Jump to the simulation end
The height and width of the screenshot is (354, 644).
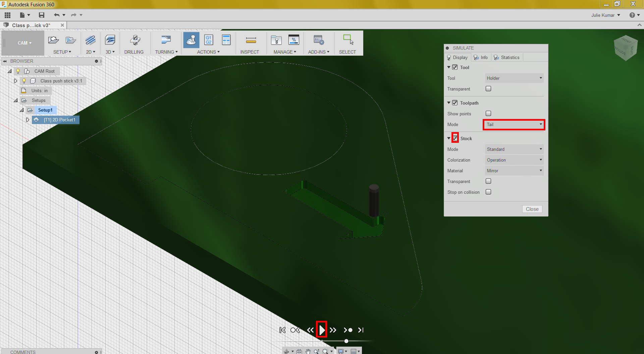[361, 330]
